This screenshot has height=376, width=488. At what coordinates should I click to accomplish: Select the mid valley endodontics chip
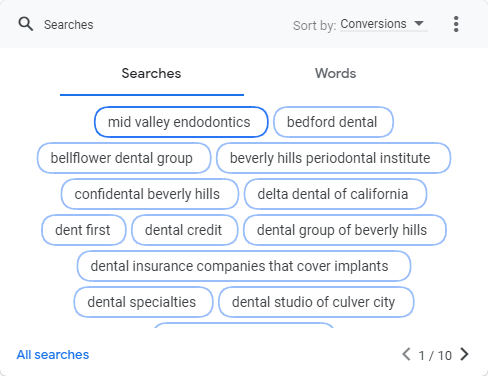click(x=181, y=122)
